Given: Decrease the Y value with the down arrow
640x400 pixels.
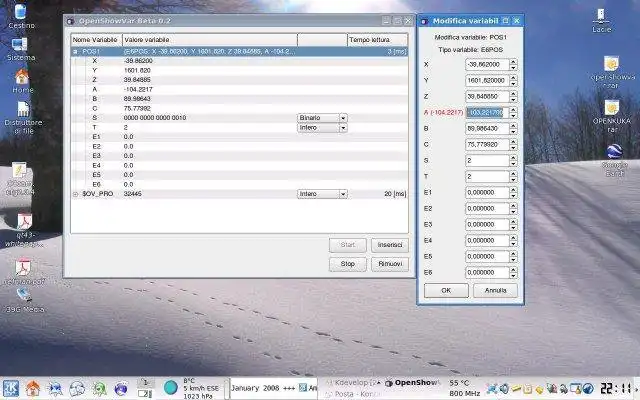Looking at the screenshot, I should (x=513, y=84).
